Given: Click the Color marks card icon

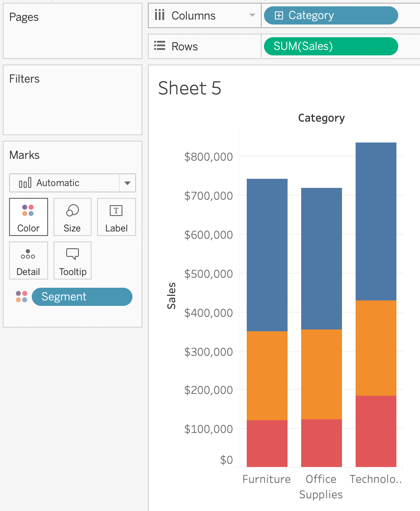Looking at the screenshot, I should point(28,211).
